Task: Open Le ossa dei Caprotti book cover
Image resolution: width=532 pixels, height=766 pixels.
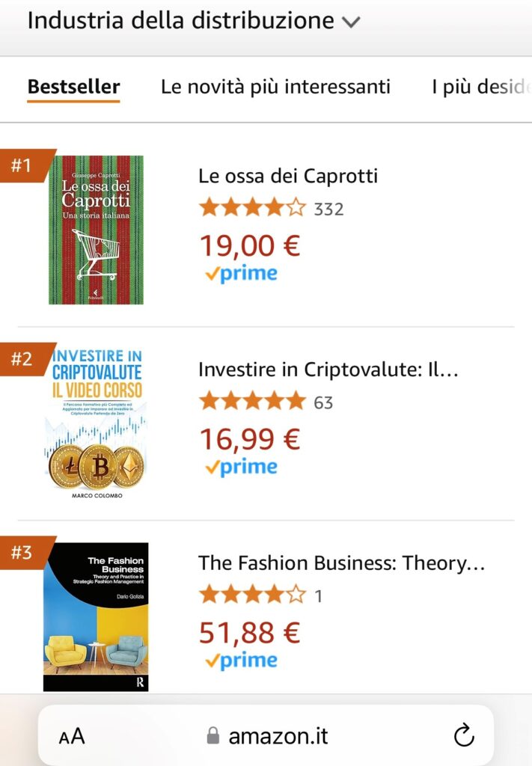Action: point(96,230)
